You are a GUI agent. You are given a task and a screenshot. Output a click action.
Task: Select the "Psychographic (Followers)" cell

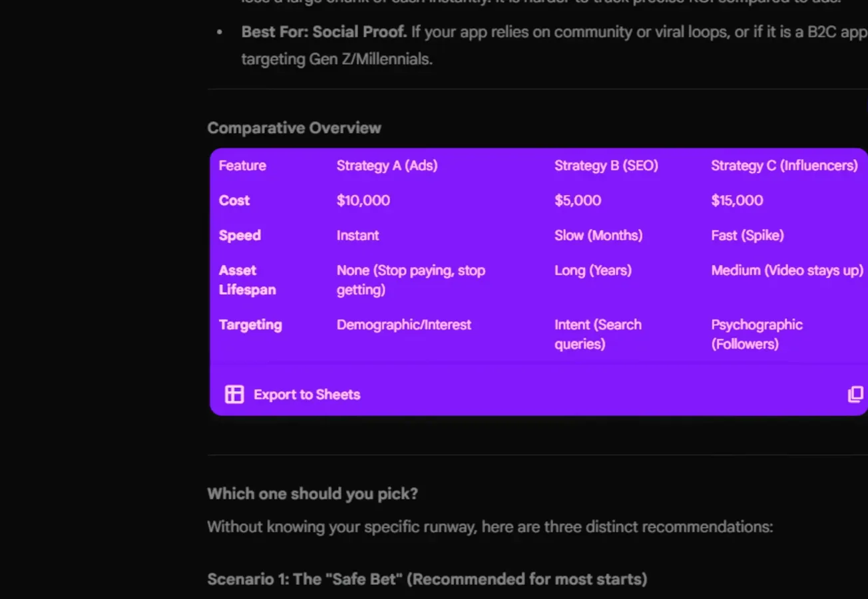click(x=757, y=334)
